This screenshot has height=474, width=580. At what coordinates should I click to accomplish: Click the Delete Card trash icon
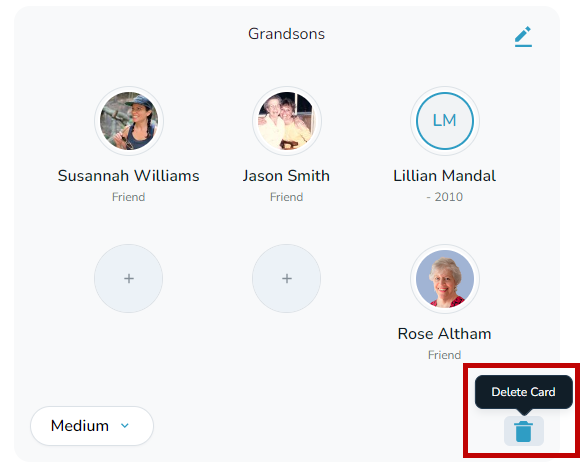(524, 431)
